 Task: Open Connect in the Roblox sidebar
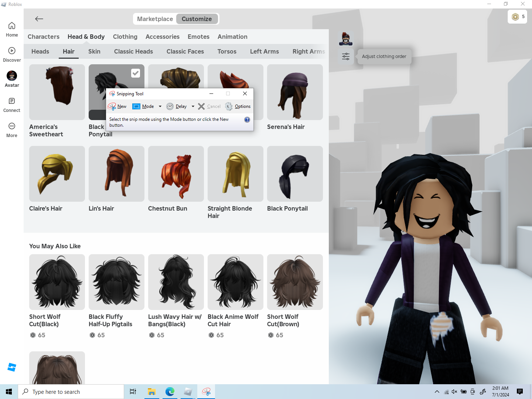click(x=12, y=105)
